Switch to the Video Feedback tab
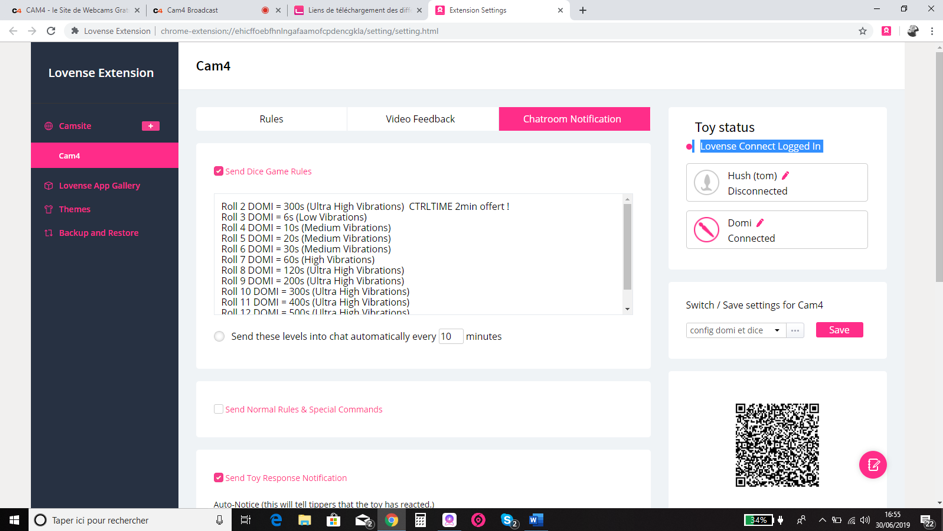This screenshot has height=531, width=943. tap(420, 119)
